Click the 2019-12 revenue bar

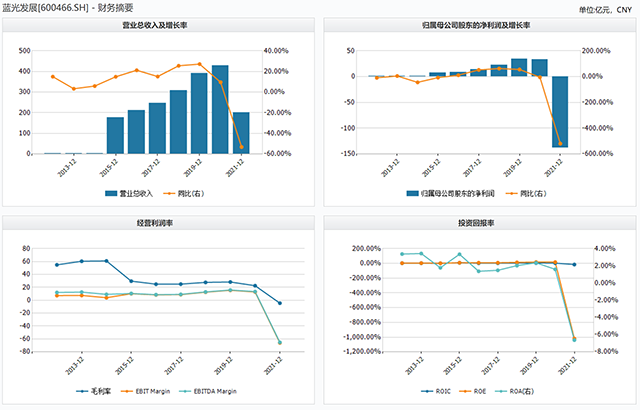pos(199,113)
